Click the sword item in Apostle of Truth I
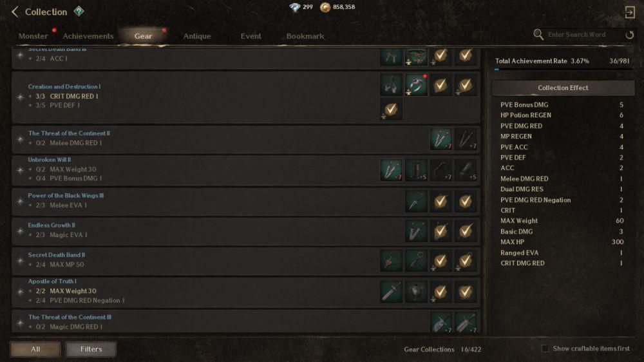The height and width of the screenshot is (362, 644). (x=391, y=292)
